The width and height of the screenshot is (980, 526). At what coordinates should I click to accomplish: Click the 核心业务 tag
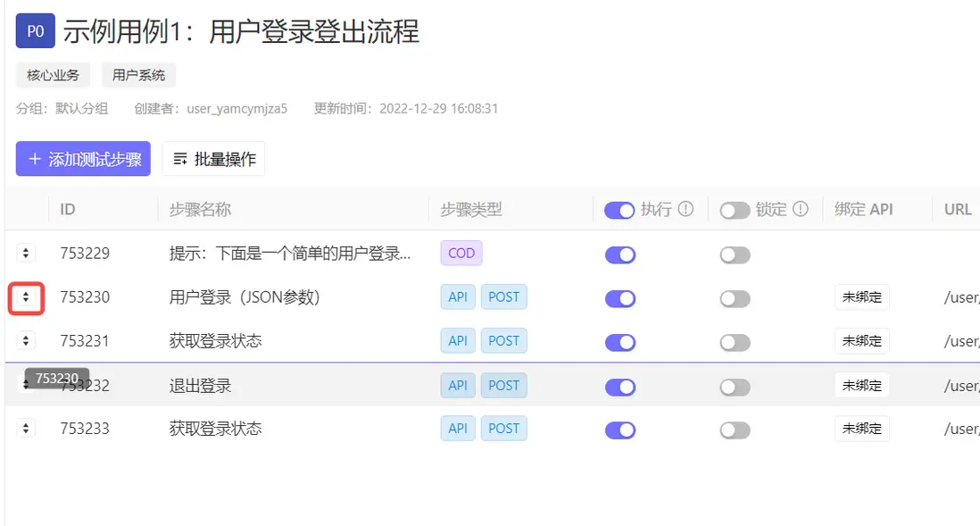53,75
